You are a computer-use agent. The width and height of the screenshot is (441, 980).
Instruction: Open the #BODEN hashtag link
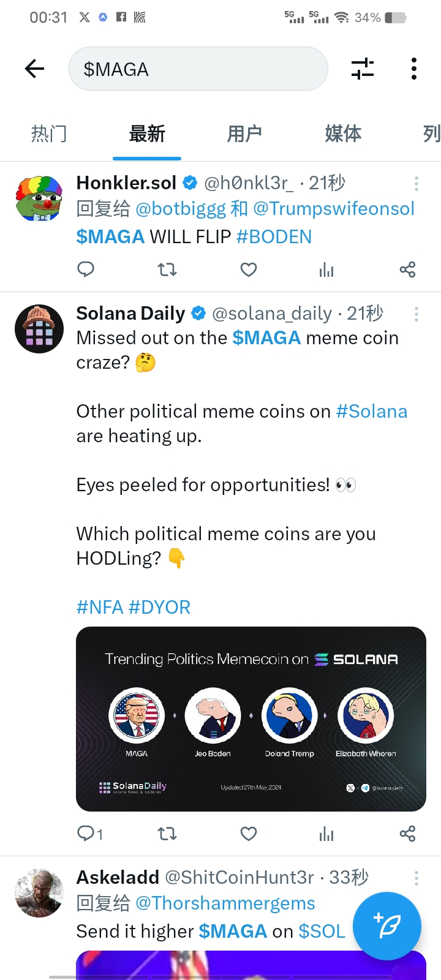pos(274,236)
